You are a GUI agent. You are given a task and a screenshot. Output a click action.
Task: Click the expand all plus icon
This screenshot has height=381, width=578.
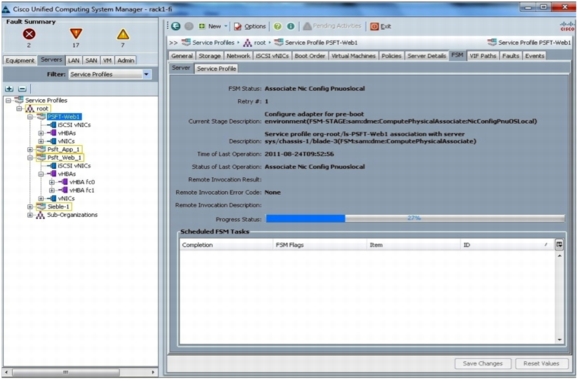[x=9, y=89]
